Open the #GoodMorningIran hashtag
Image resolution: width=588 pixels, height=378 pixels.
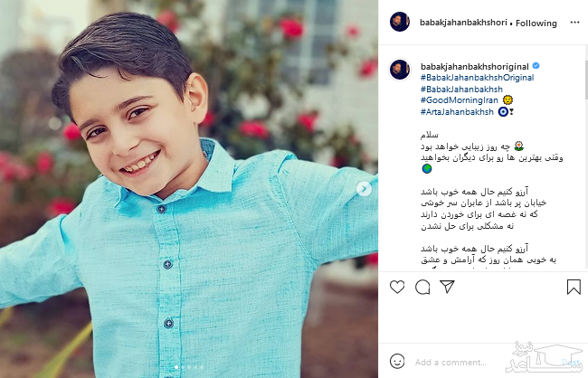460,100
